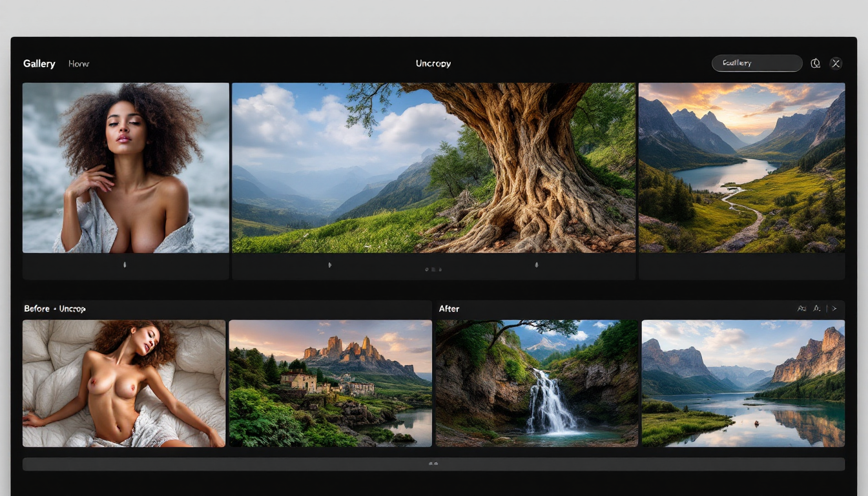Open the Gallery tab
The height and width of the screenshot is (496, 868).
pos(39,64)
